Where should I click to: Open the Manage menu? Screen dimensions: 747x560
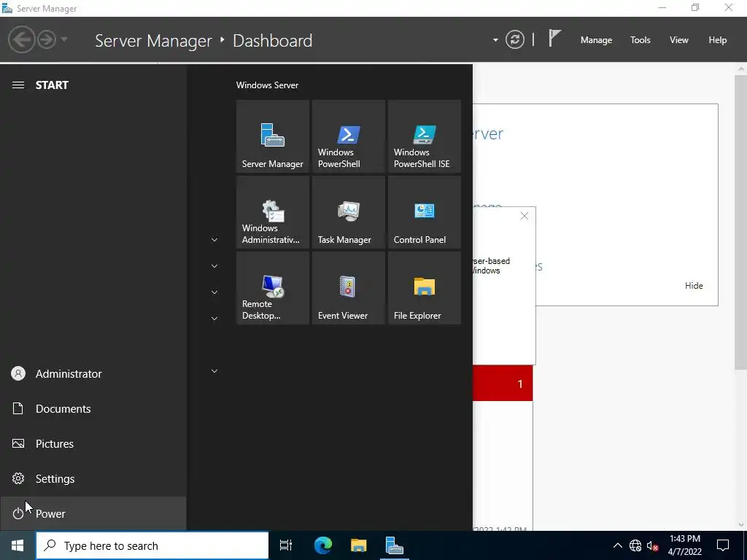click(x=596, y=40)
